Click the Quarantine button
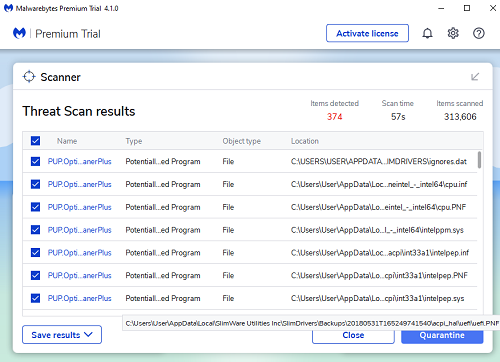Viewport: 500px width, 362px height. coord(442,335)
